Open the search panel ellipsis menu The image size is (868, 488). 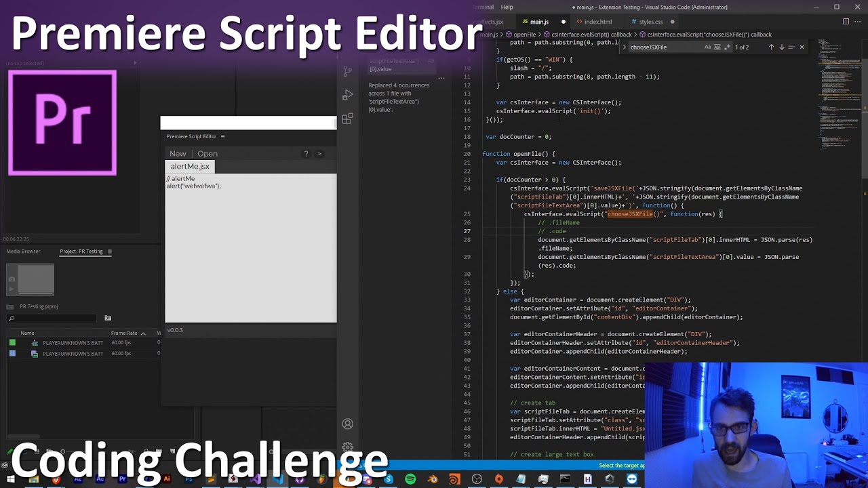[441, 78]
